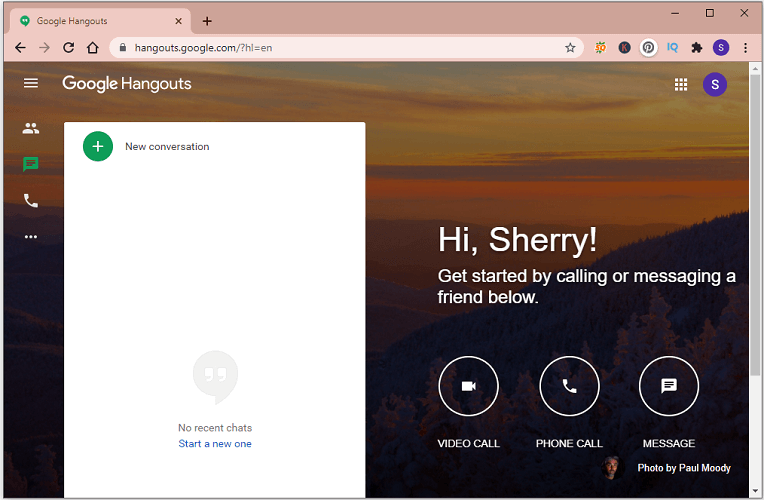This screenshot has height=500, width=764.
Task: Reload the page with refresh icon
Action: click(69, 48)
